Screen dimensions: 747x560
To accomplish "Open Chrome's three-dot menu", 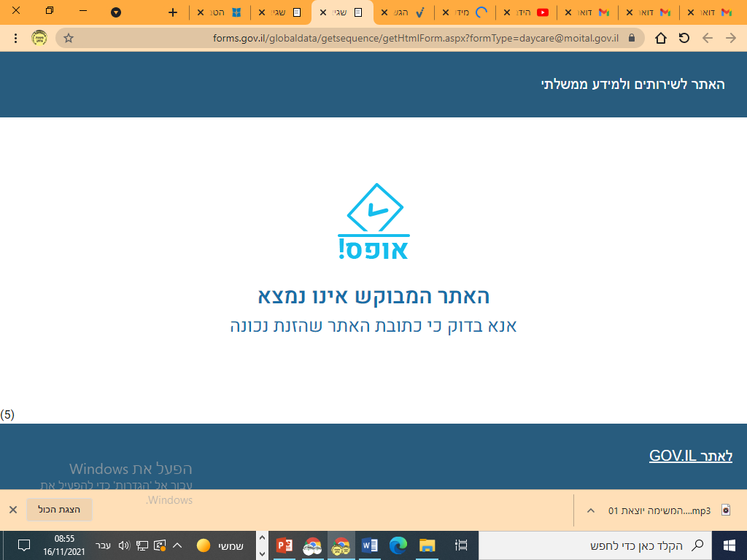I will pos(16,38).
